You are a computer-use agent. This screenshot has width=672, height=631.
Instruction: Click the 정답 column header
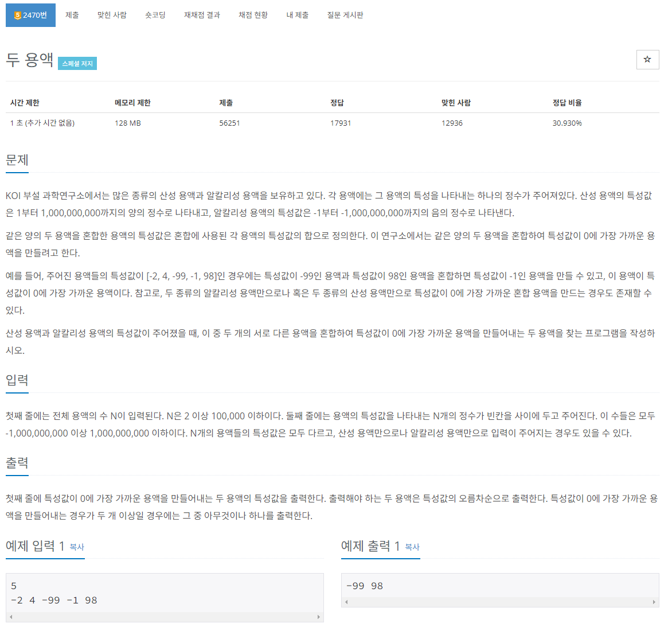pyautogui.click(x=337, y=103)
